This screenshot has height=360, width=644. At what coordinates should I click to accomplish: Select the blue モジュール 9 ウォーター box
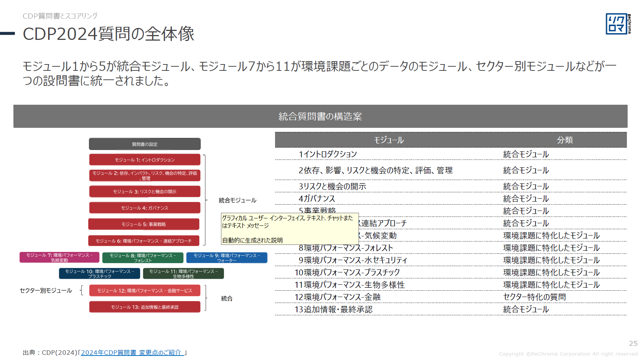coord(227,258)
